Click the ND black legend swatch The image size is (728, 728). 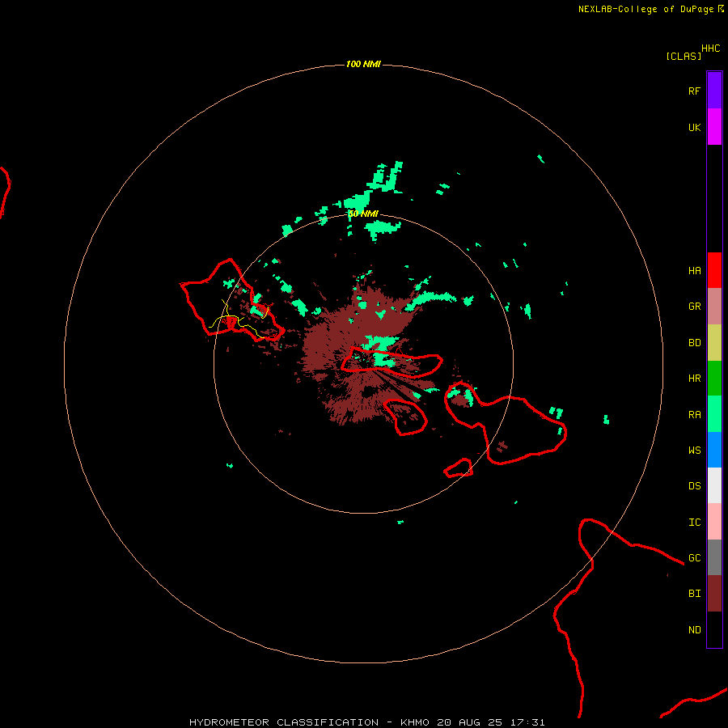tap(714, 629)
